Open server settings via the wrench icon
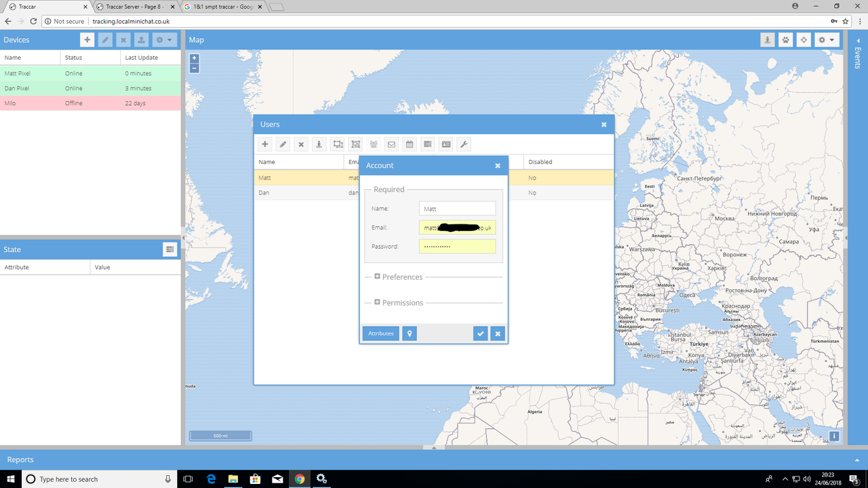Image resolution: width=868 pixels, height=488 pixels. coord(463,144)
